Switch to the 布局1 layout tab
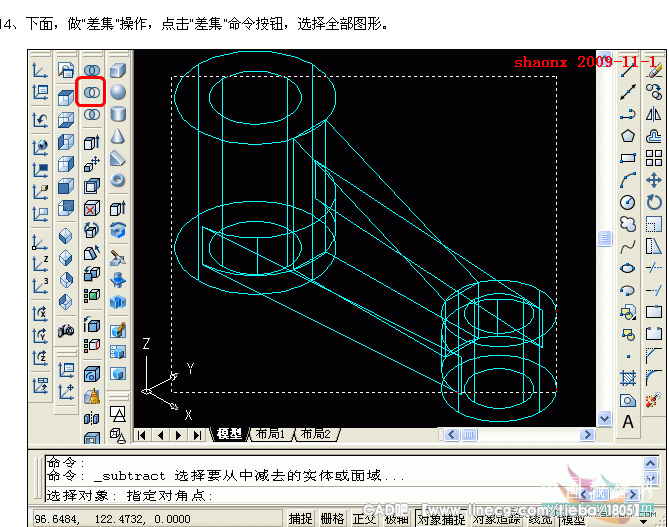The image size is (669, 527). (270, 434)
